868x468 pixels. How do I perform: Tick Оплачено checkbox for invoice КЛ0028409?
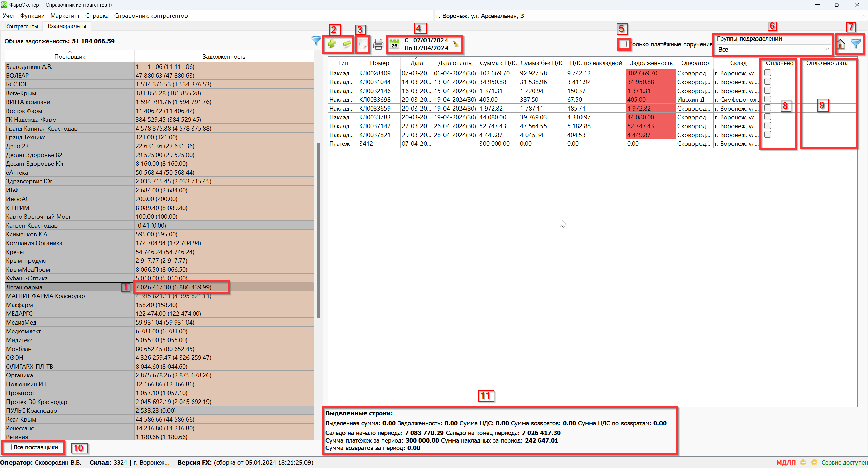point(768,73)
